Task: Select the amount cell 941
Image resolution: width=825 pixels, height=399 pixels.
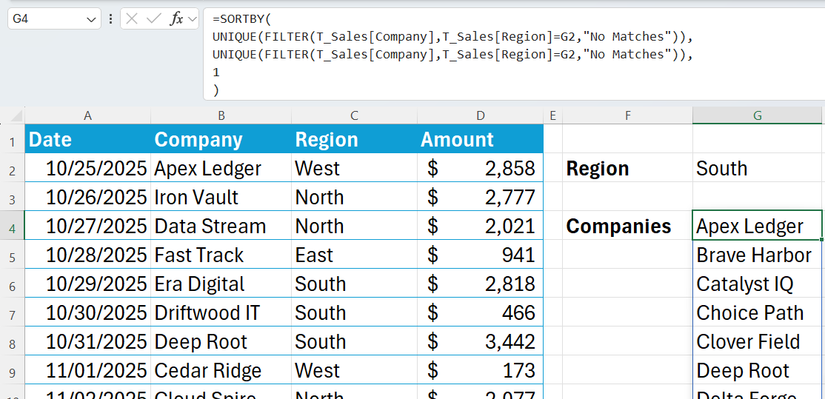Action: 480,255
